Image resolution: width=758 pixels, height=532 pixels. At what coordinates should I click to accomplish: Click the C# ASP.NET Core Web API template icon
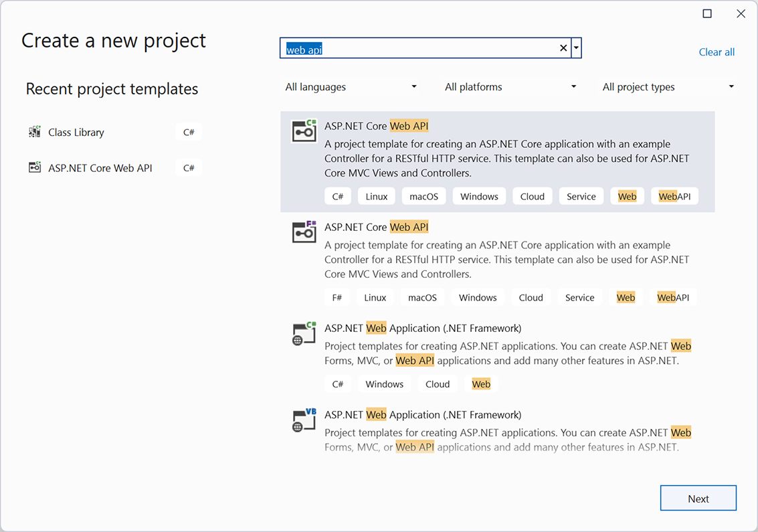304,130
